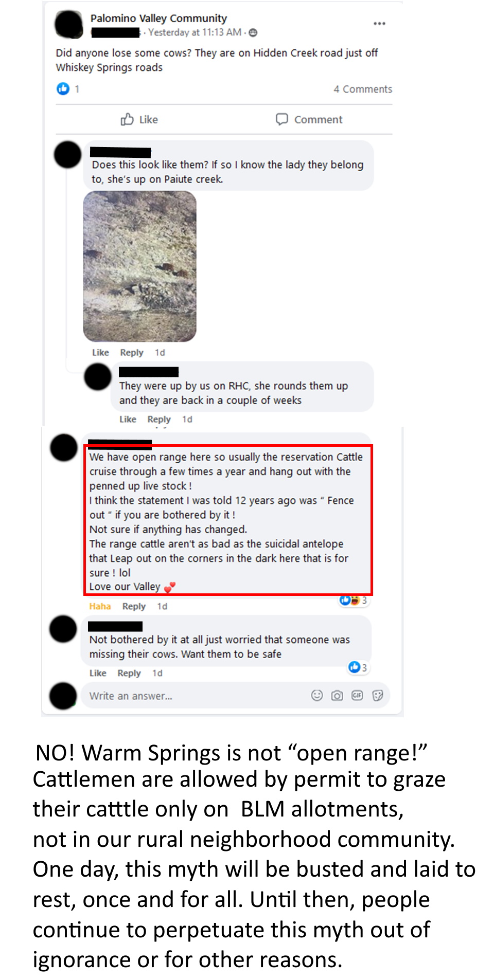The width and height of the screenshot is (494, 980).
Task: Open the 4 Comments link
Action: coord(363,89)
